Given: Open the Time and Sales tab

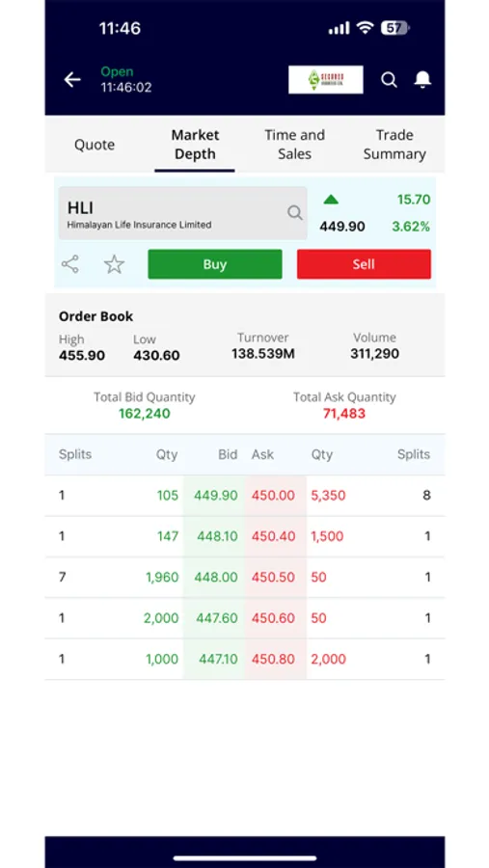Looking at the screenshot, I should pyautogui.click(x=294, y=145).
